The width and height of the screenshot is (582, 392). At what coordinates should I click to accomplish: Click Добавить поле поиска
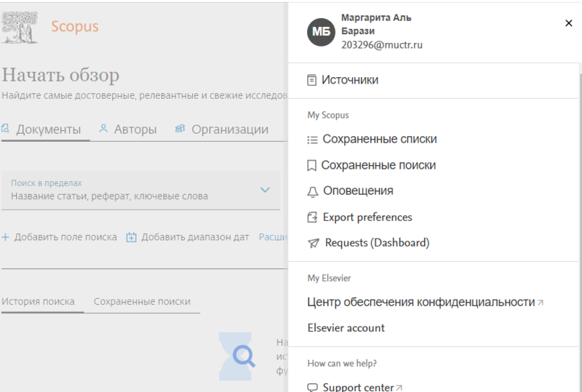65,237
